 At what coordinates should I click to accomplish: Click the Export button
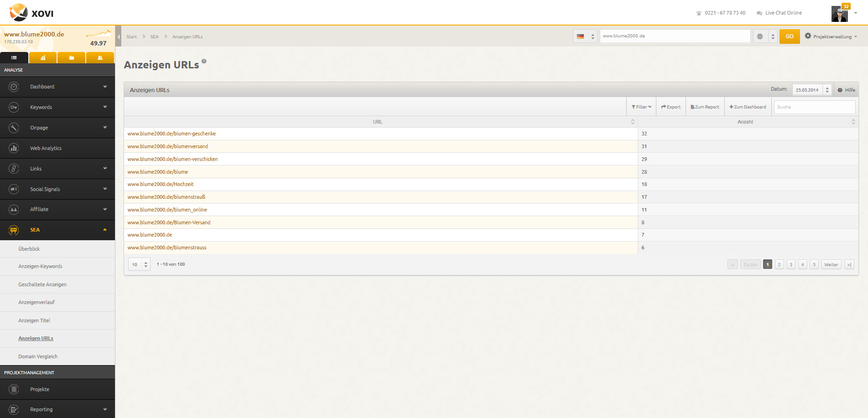click(x=671, y=107)
